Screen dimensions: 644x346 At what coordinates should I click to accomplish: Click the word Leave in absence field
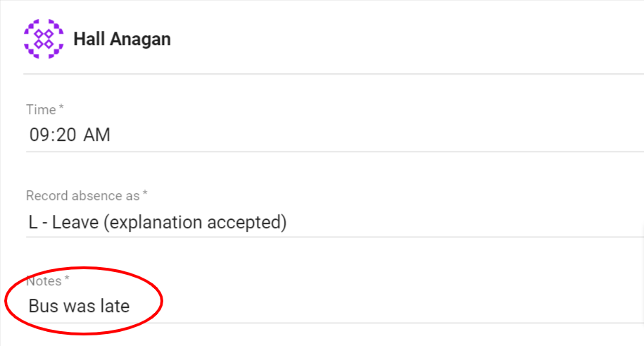(75, 223)
